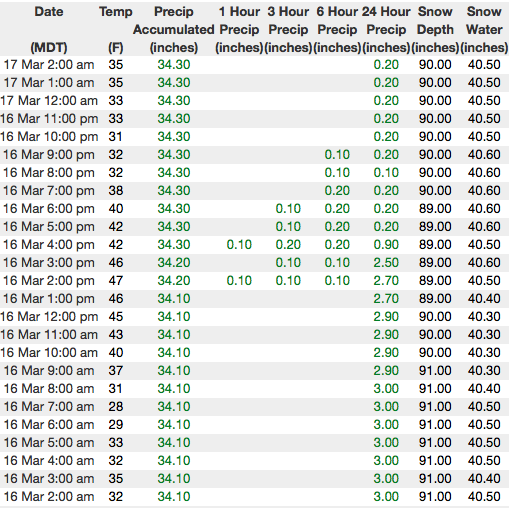Click snow depth 91.00 at 9:00 am
The image size is (509, 508).
point(435,371)
